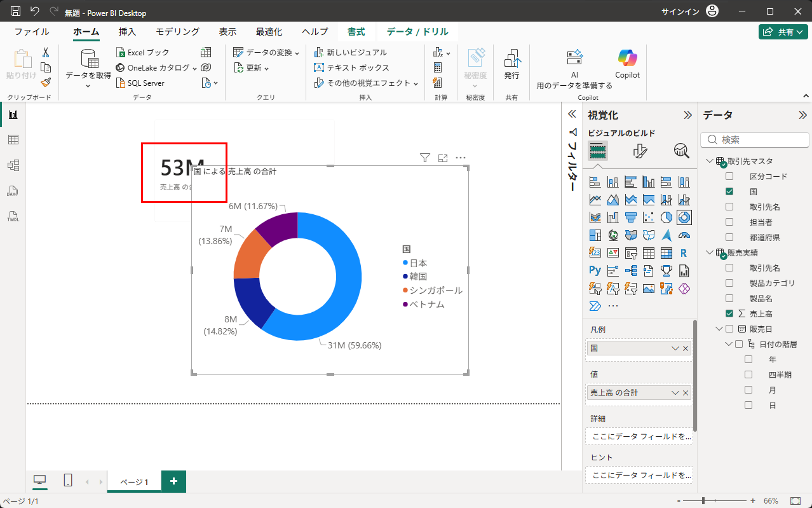Screen dimensions: 812x508
Task: Open DAX query view from sidebar
Action: click(x=13, y=191)
